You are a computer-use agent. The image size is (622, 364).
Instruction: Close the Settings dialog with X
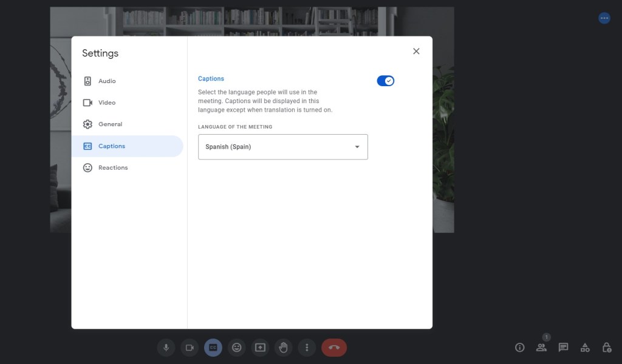(x=416, y=52)
